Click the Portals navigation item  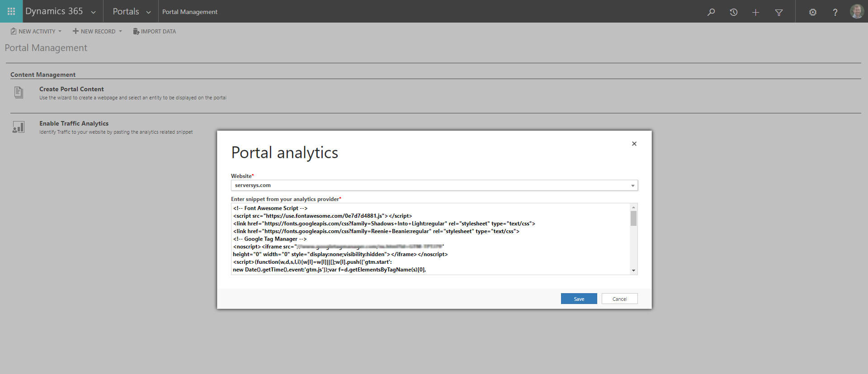[126, 11]
